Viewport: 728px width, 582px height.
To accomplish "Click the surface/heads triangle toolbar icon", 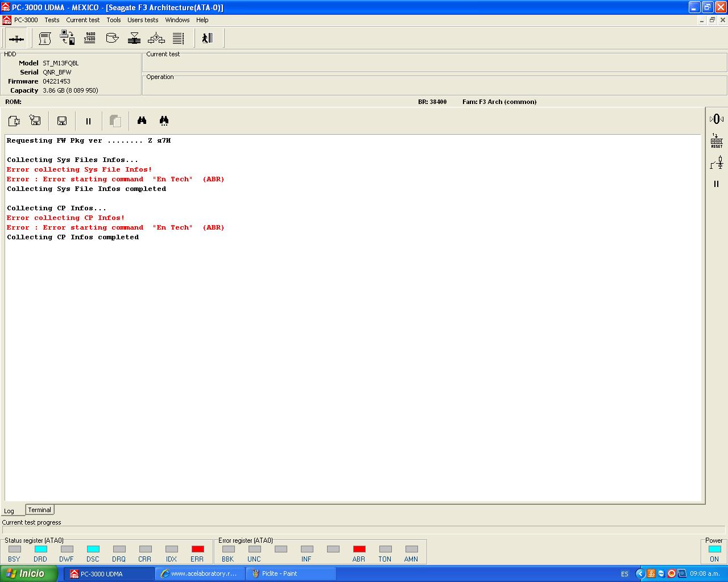I will (x=134, y=39).
